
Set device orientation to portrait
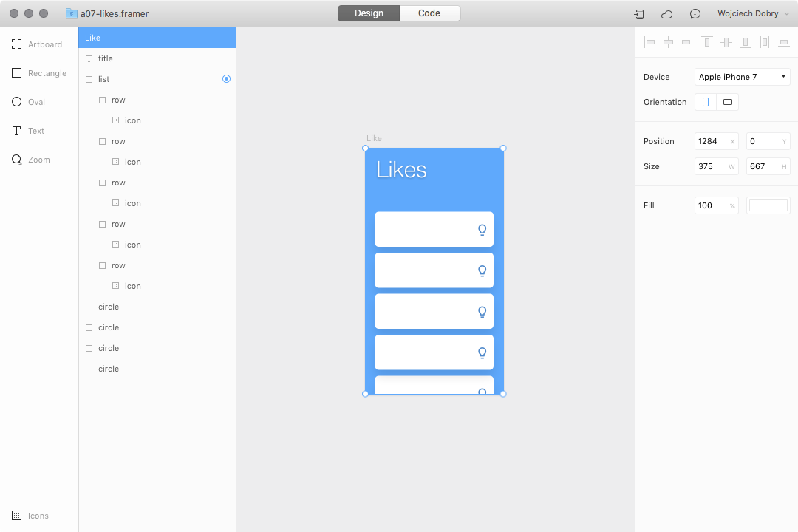(705, 101)
